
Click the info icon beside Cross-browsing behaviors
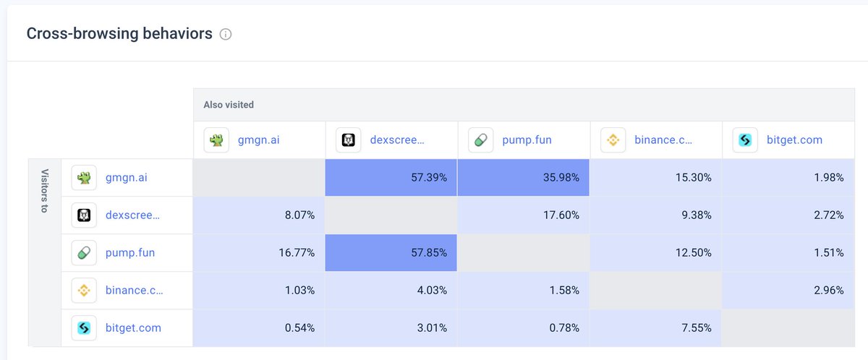point(226,35)
